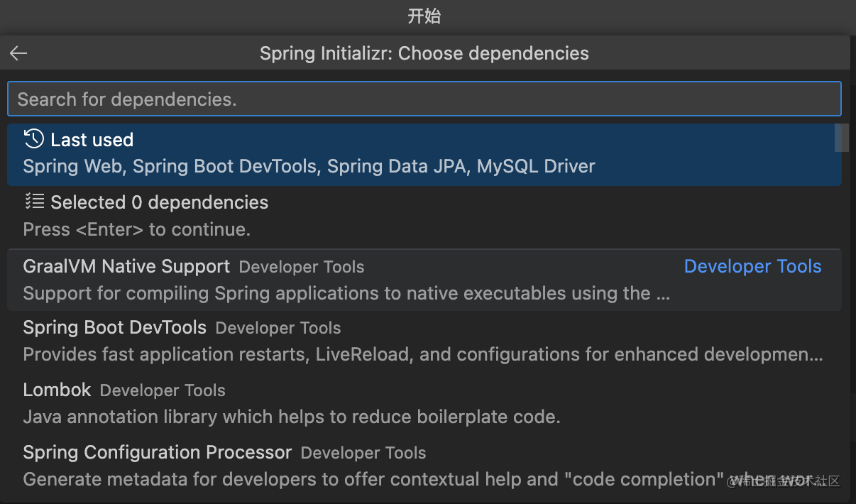Add the Lombok dependency
856x504 pixels.
click(x=57, y=390)
